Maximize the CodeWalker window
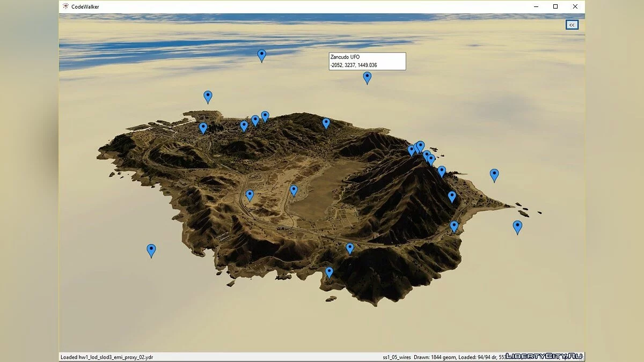 click(555, 6)
